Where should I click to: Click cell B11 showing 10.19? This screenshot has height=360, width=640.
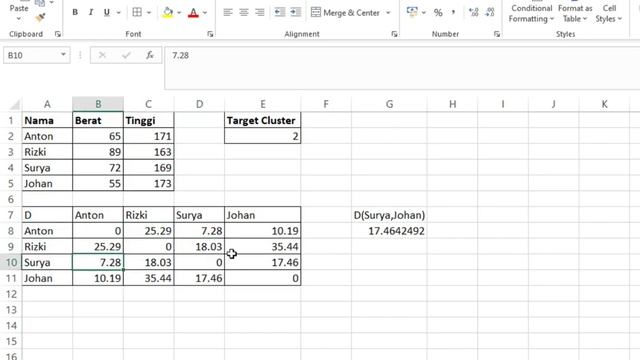(98, 278)
